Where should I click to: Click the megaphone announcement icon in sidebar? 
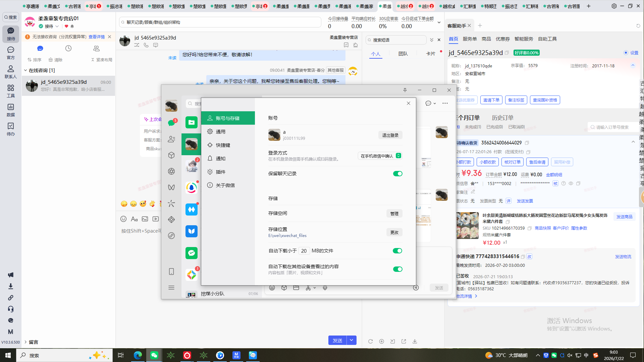11,275
